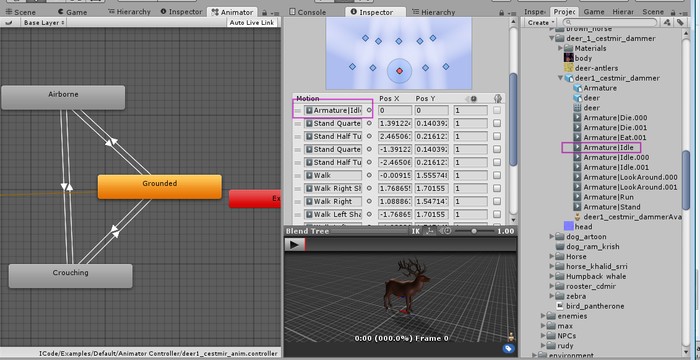Click the Project panel search field
Viewport: 700px width, 360px height.
[611, 22]
